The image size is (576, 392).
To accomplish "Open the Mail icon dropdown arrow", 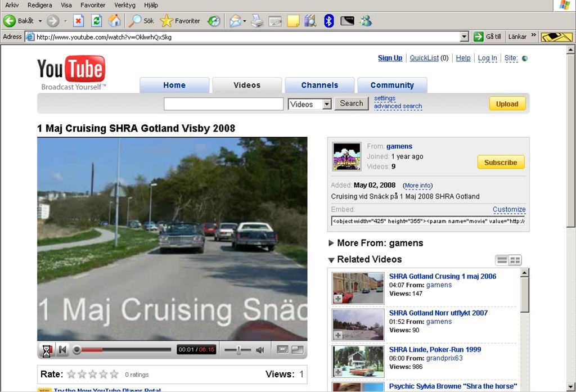I will pos(245,21).
